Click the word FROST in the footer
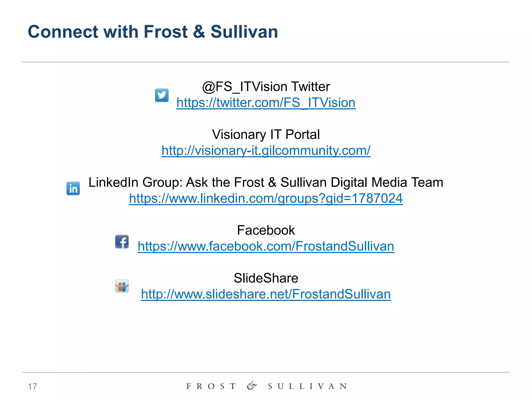532x399 pixels. (x=211, y=386)
